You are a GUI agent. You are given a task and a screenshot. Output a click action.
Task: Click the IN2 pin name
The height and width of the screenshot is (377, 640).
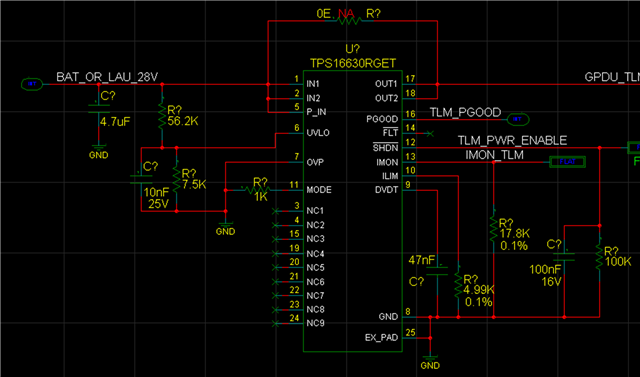(x=313, y=98)
